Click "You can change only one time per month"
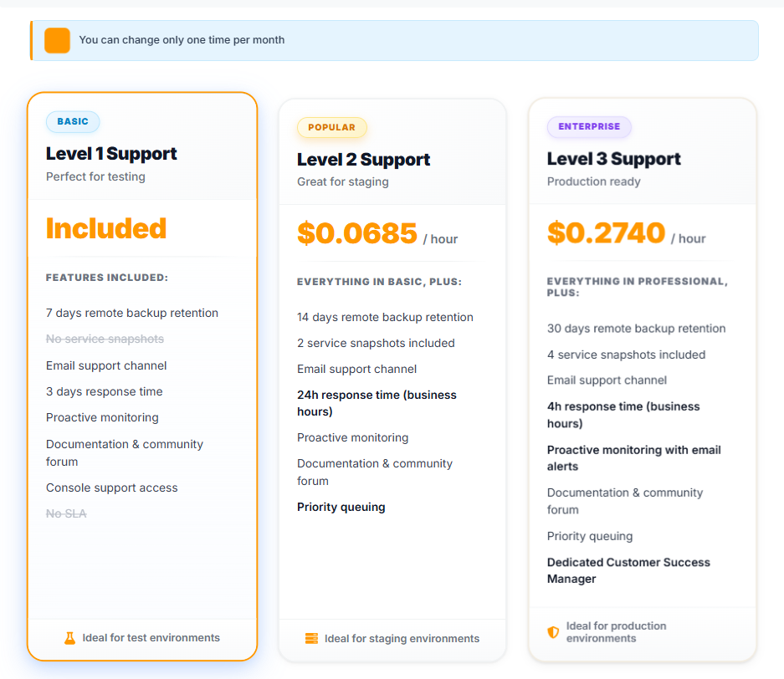Screen dimensions: 784x679 (x=182, y=40)
